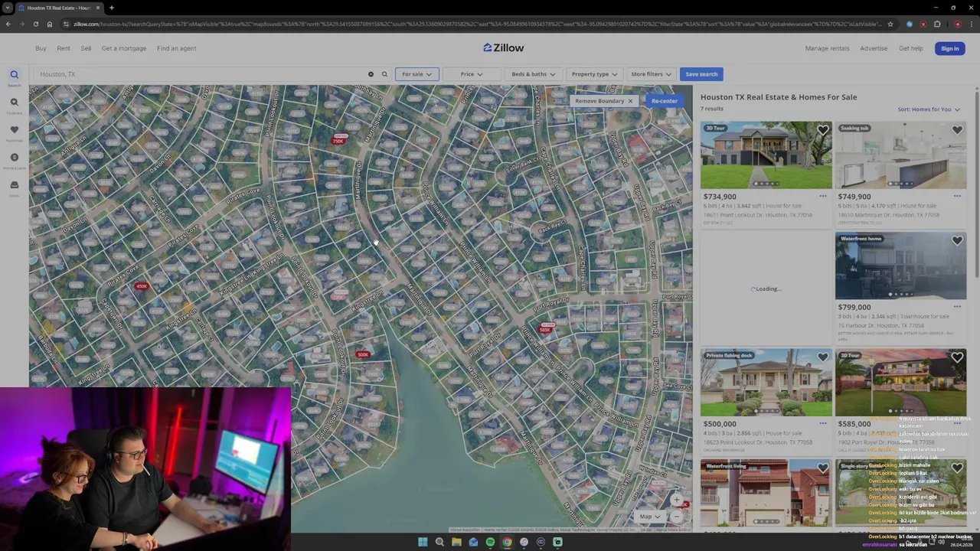Click Chrome icon in taskbar
The width and height of the screenshot is (980, 551).
click(507, 542)
